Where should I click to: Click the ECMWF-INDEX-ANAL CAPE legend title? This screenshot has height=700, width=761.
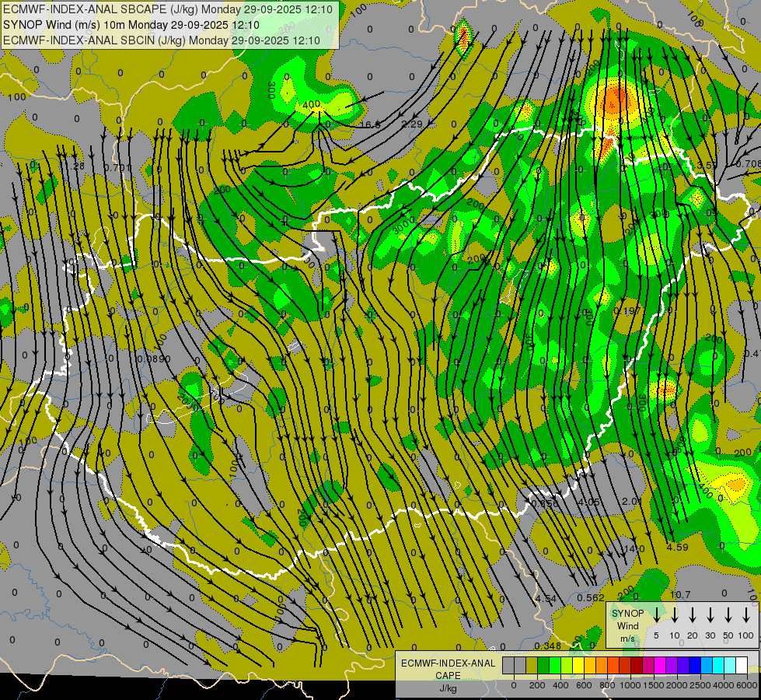(x=448, y=670)
